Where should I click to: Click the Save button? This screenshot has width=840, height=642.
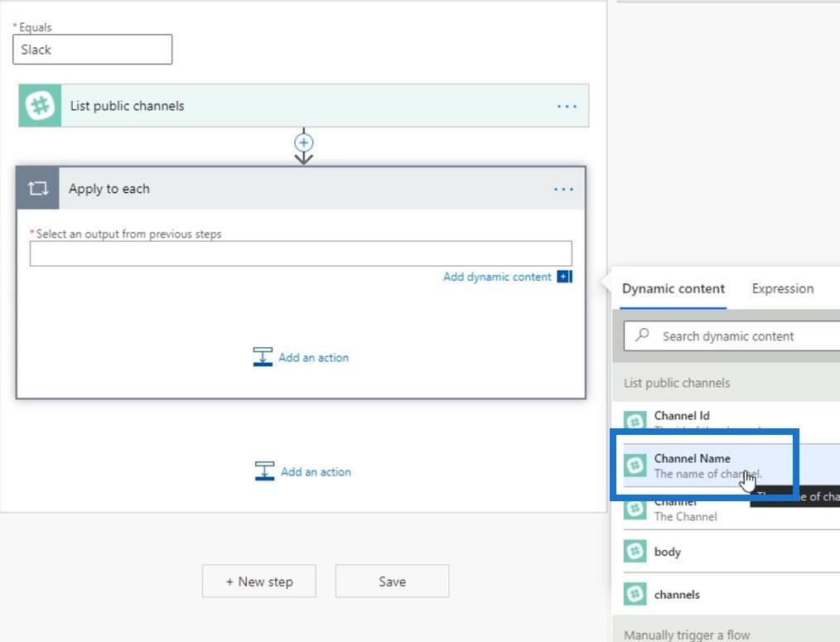point(392,581)
